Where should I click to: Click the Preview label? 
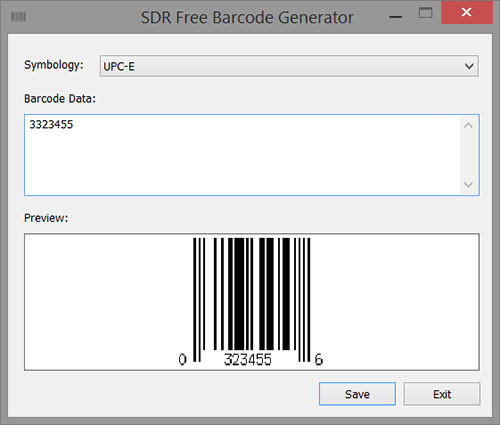pyautogui.click(x=46, y=218)
